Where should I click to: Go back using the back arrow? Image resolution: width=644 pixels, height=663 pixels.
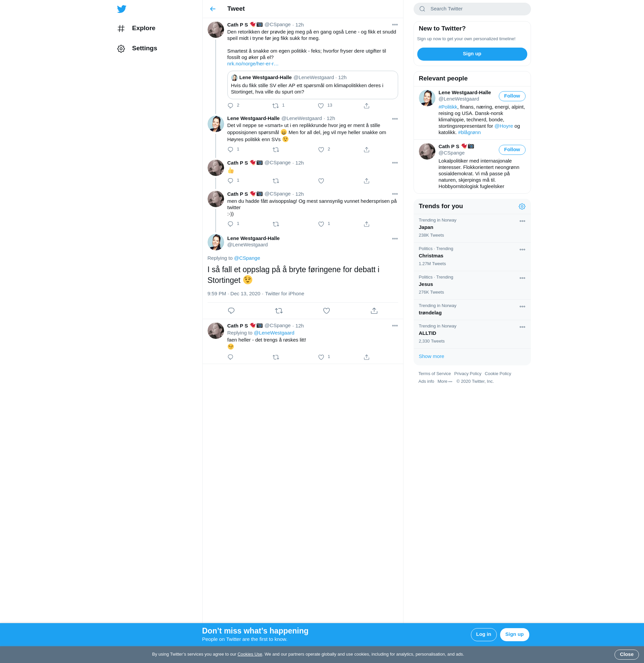(x=213, y=9)
